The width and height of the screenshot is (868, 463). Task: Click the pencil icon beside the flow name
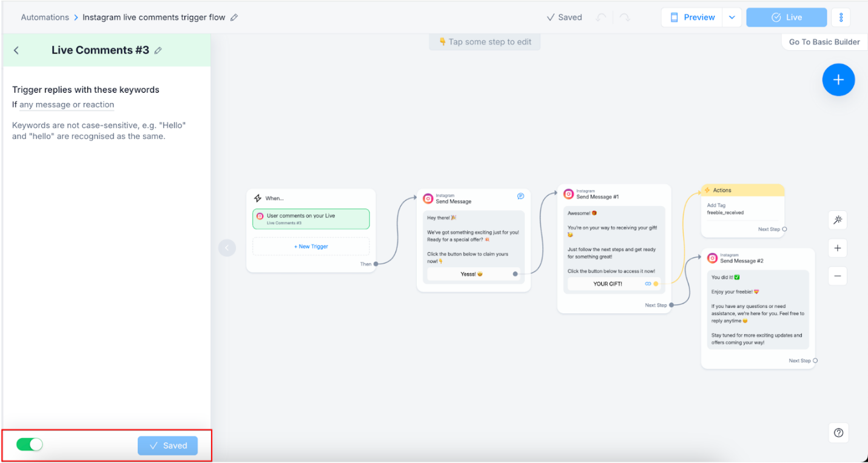pyautogui.click(x=234, y=18)
